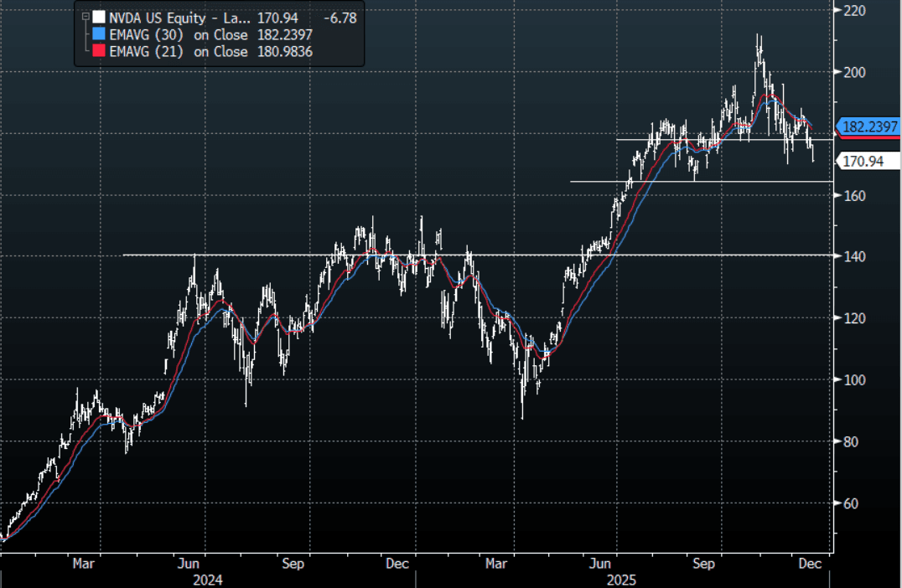
Task: Click the 2024 year label on time axis
Action: tap(207, 579)
